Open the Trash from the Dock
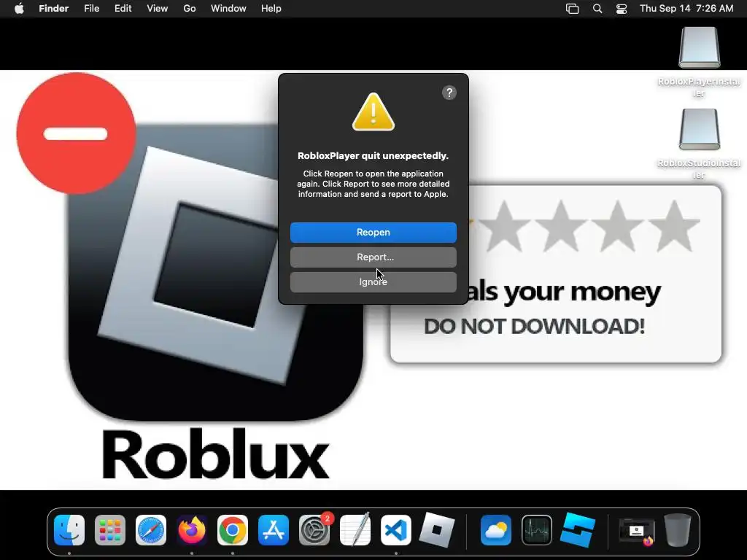The width and height of the screenshot is (747, 560). [x=678, y=530]
